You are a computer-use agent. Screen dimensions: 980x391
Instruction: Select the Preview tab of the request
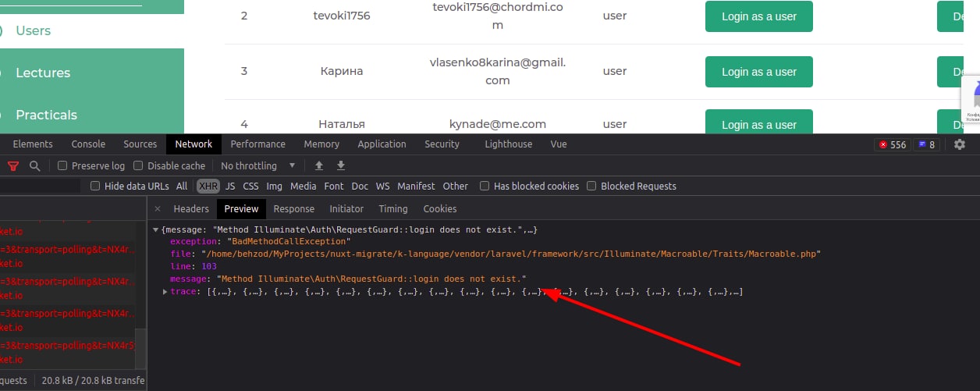[241, 208]
